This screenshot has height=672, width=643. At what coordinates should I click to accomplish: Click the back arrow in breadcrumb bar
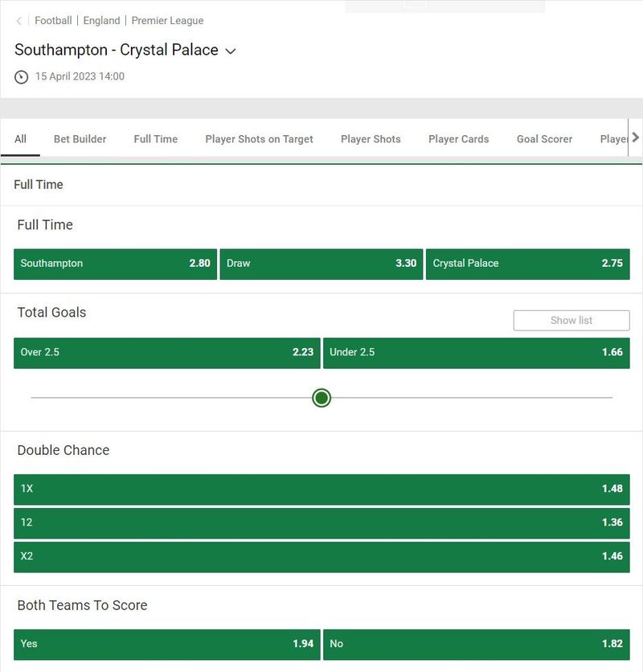coord(18,21)
